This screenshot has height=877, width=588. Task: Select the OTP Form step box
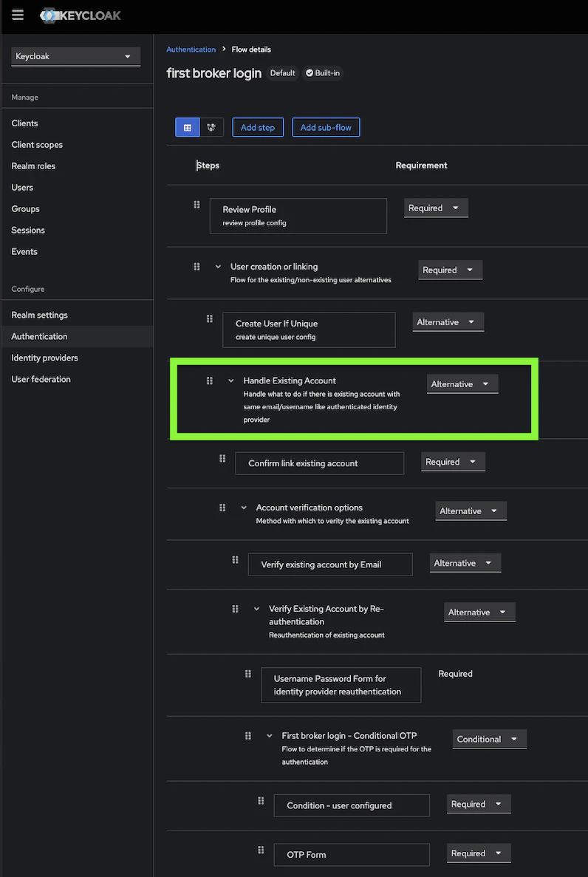352,855
